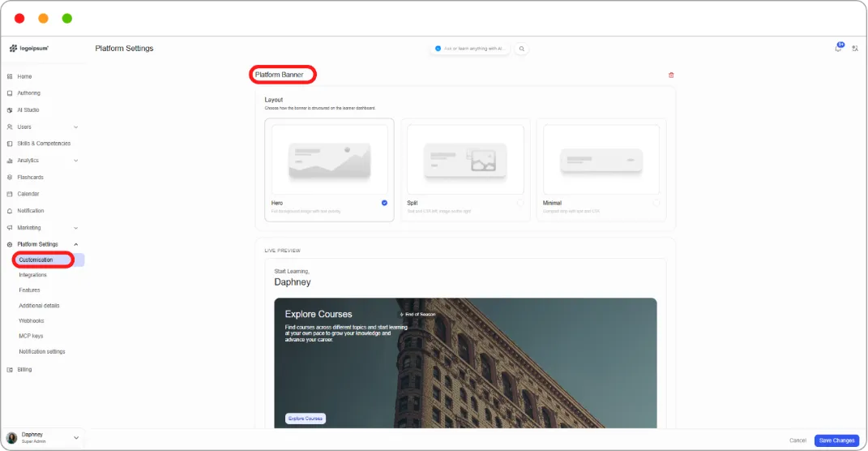
Task: Click the Marketing megaphone icon
Action: (x=10, y=228)
